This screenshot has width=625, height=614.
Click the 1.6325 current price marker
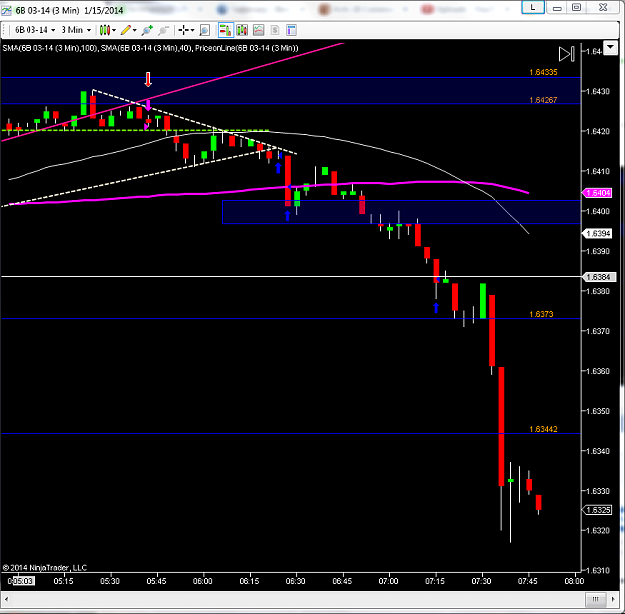click(x=597, y=510)
